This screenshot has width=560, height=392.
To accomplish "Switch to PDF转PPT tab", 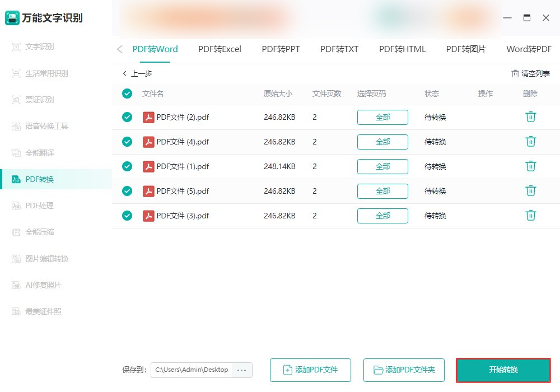I will point(281,49).
